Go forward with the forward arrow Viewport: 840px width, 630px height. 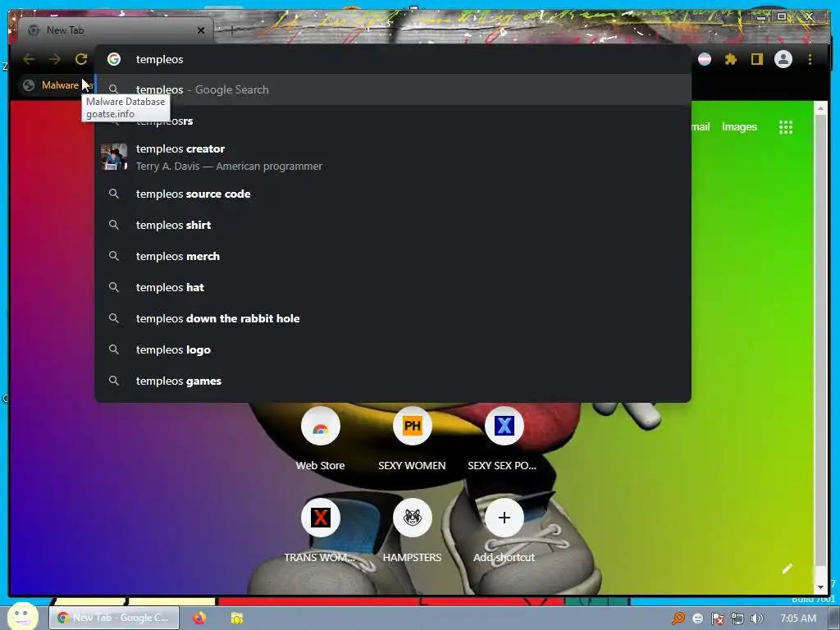click(x=55, y=59)
